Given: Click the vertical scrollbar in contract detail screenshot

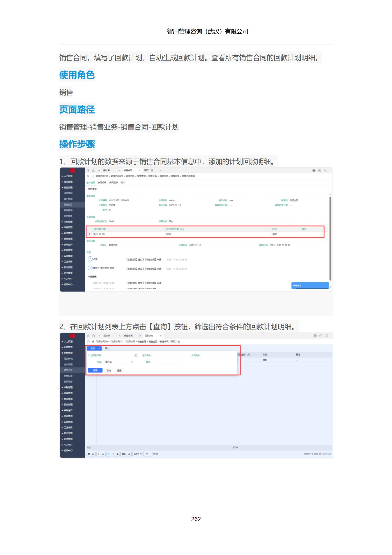Looking at the screenshot, I should (x=330, y=238).
